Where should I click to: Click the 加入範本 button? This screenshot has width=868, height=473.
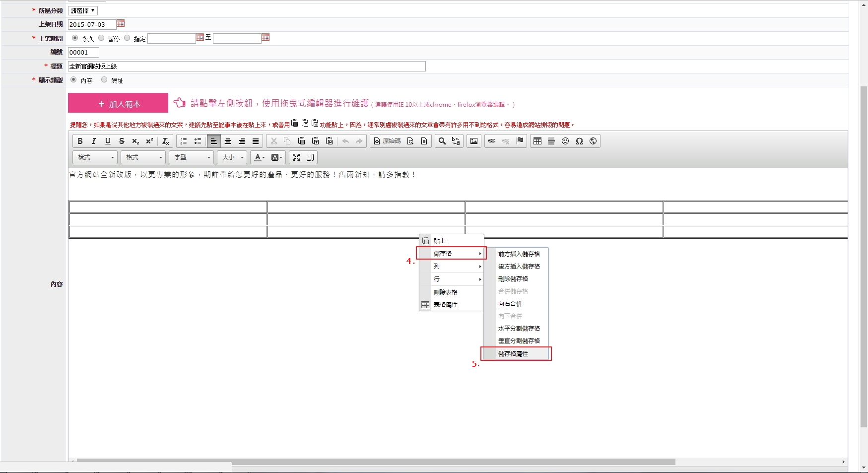pos(118,103)
